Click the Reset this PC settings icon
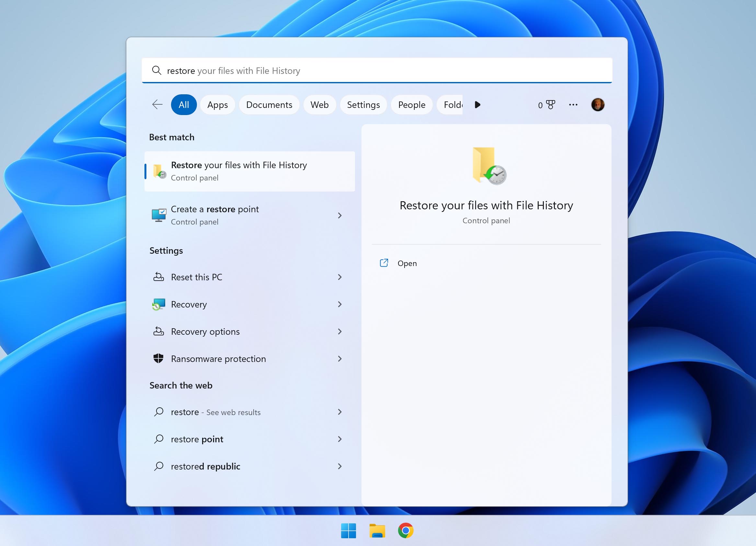 point(160,276)
